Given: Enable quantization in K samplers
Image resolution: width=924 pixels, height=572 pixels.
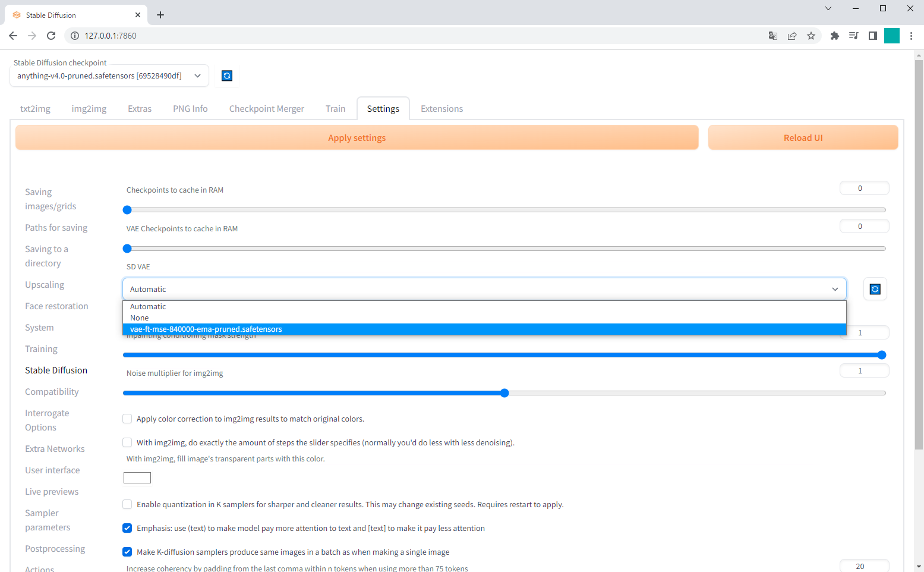Looking at the screenshot, I should point(127,504).
